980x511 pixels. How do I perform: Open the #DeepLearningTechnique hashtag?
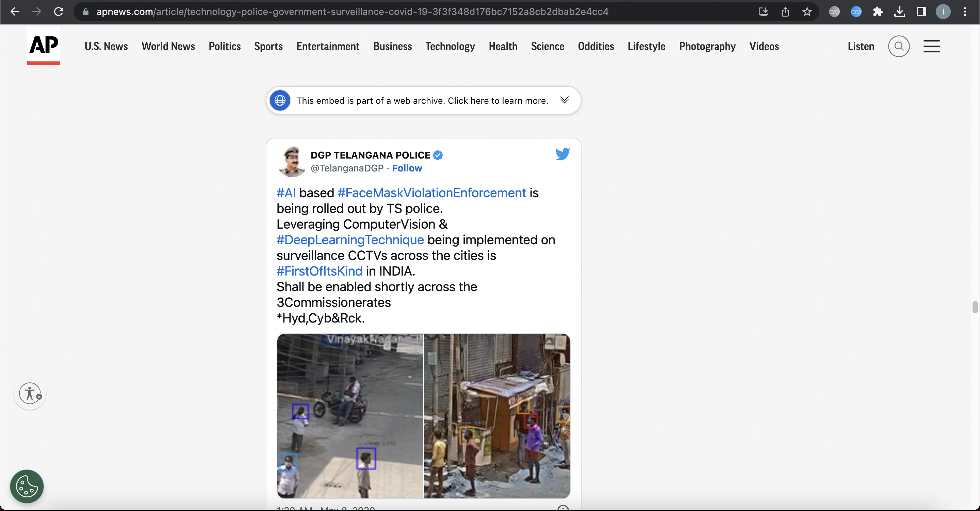350,240
